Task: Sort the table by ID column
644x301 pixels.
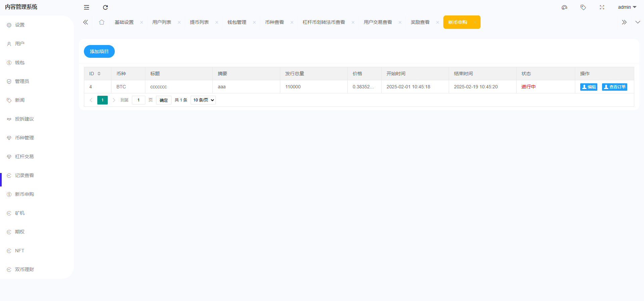Action: [99, 74]
